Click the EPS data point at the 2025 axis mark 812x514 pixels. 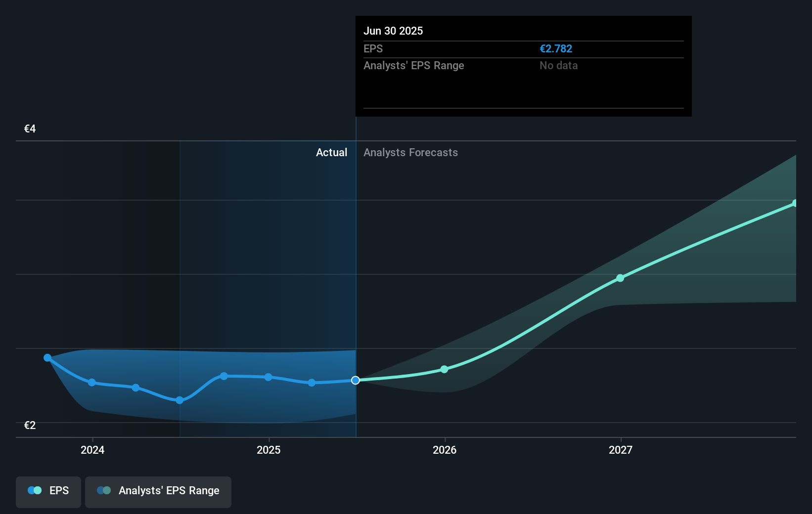268,377
